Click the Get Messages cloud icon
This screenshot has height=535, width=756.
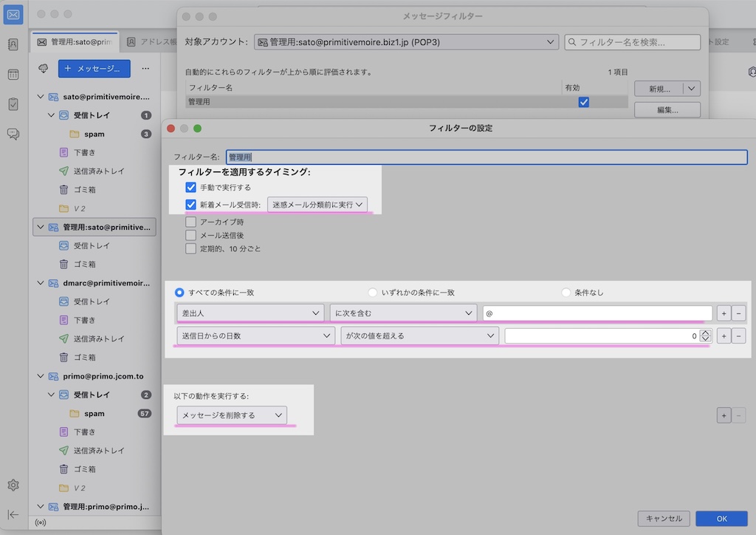44,69
